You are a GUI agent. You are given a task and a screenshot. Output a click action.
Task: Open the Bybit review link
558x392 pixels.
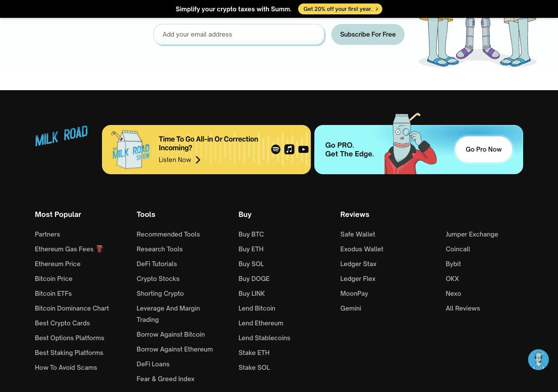453,264
